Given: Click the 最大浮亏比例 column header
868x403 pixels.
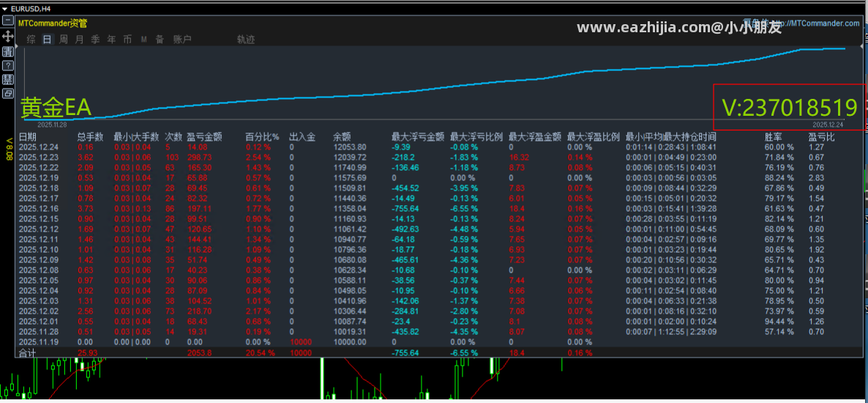Looking at the screenshot, I should pyautogui.click(x=476, y=137).
